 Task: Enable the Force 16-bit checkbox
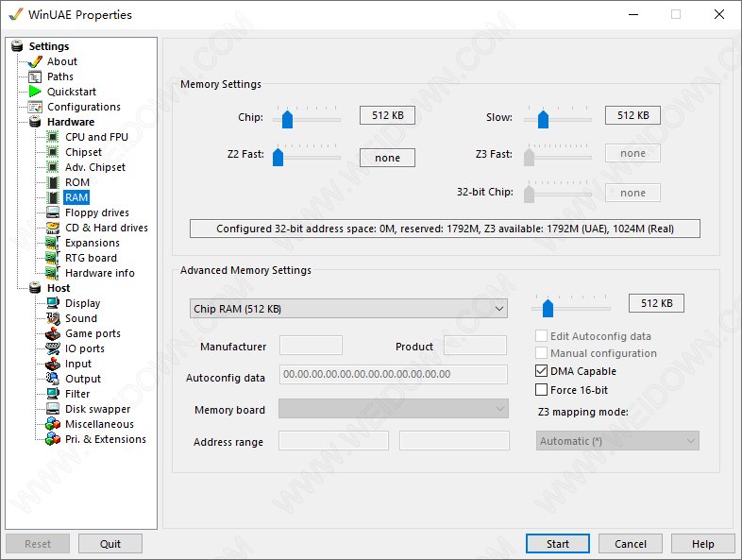541,390
